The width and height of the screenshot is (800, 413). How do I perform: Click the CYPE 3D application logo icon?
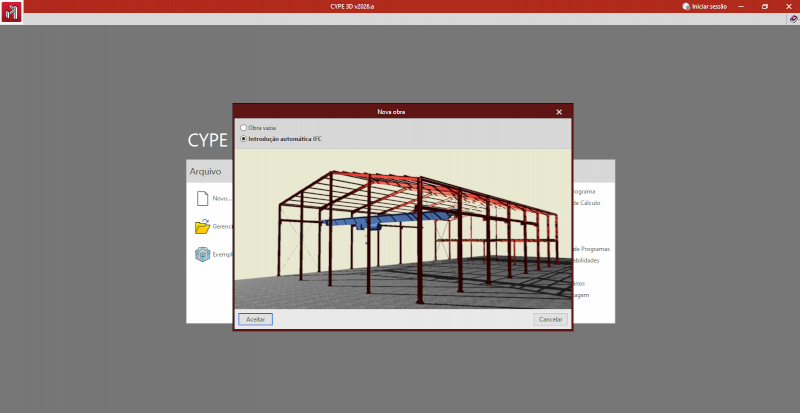[11, 12]
